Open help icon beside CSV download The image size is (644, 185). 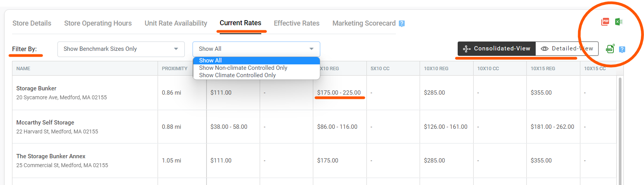[x=622, y=49]
